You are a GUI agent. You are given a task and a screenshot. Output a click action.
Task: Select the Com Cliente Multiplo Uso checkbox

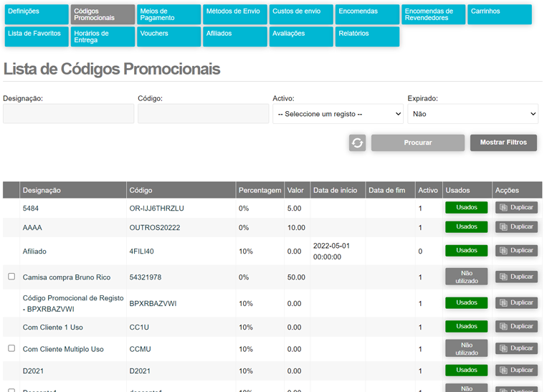pos(11,348)
